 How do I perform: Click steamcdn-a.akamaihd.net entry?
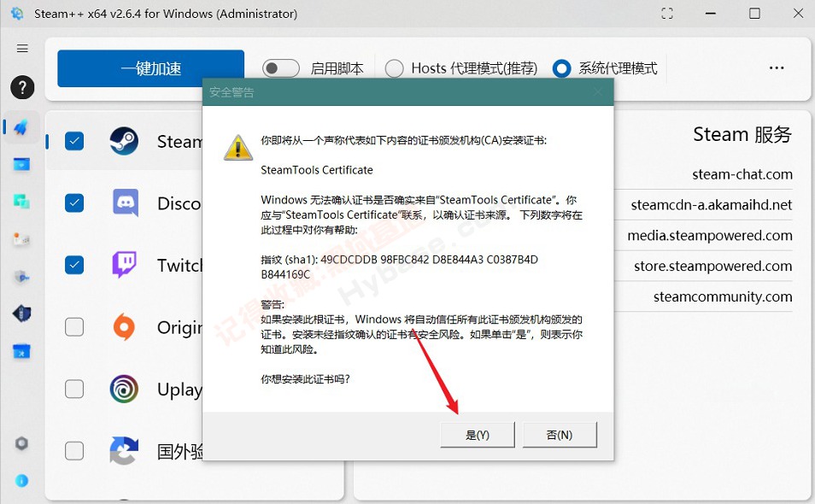pos(712,205)
